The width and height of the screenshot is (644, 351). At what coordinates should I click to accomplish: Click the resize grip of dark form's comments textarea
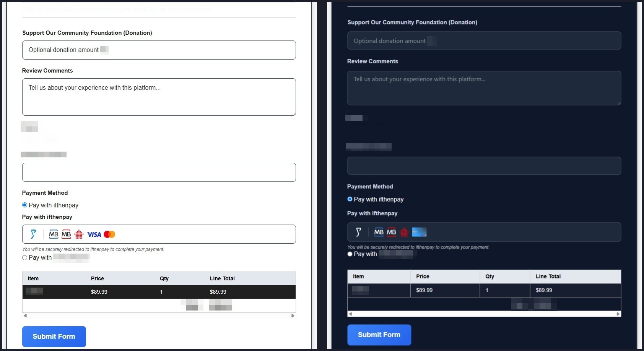pyautogui.click(x=619, y=103)
